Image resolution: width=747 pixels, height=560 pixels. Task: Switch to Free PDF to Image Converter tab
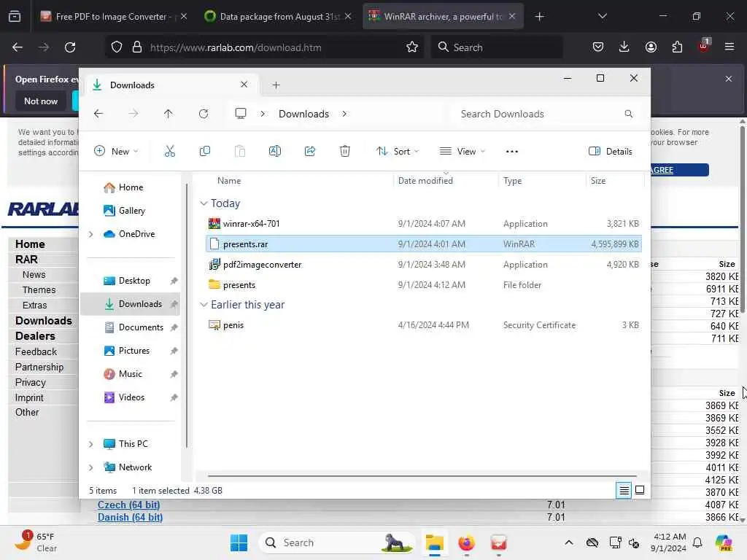click(x=112, y=16)
